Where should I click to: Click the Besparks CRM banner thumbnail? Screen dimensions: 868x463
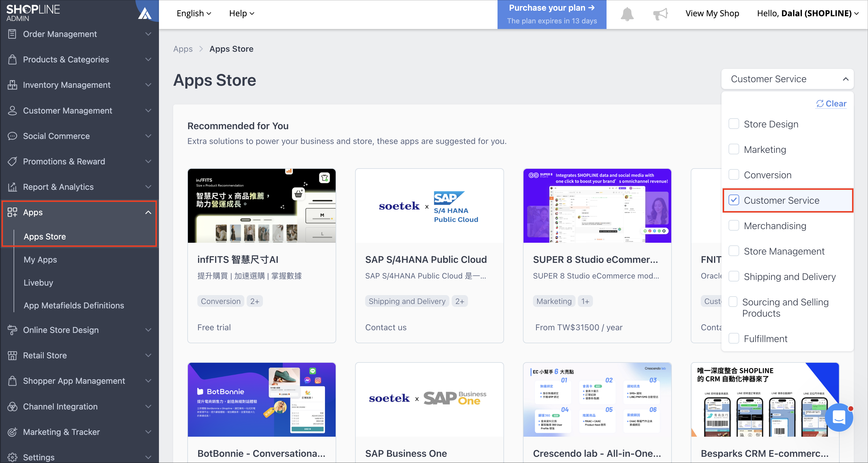[765, 400]
